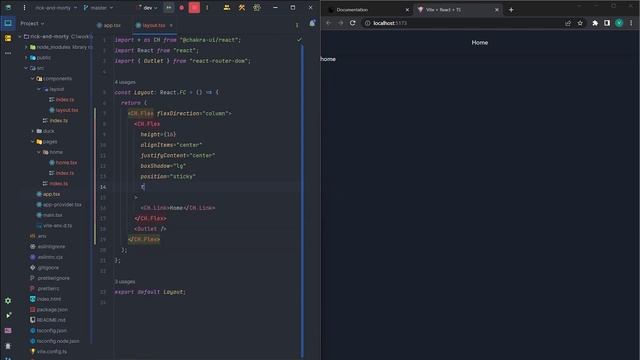Click the red debug icon in toolbar
This screenshot has width=640, height=360.
[x=182, y=8]
